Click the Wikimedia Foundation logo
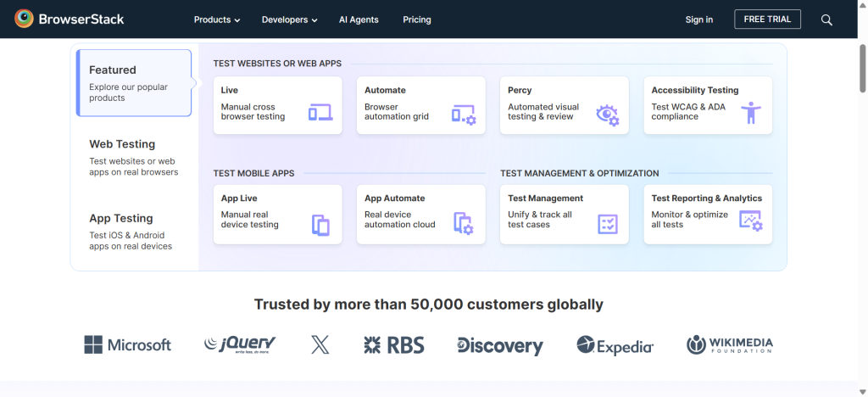The height and width of the screenshot is (397, 868). 730,345
